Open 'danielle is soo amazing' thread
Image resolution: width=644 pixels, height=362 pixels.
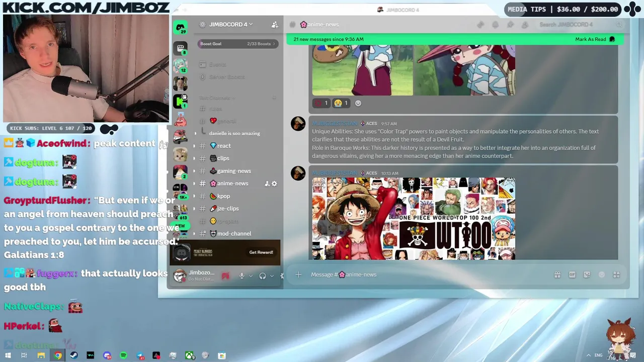pos(234,133)
